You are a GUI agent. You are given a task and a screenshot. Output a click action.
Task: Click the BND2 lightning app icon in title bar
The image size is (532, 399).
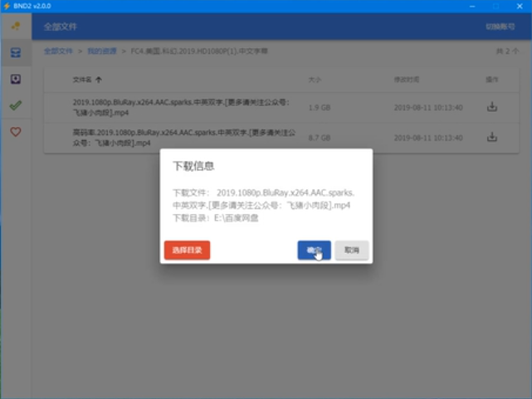[x=7, y=6]
